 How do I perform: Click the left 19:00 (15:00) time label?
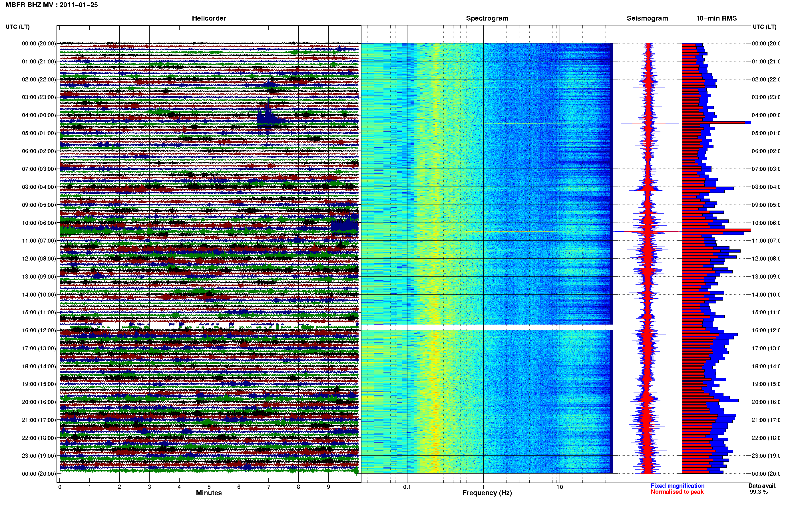coord(39,384)
